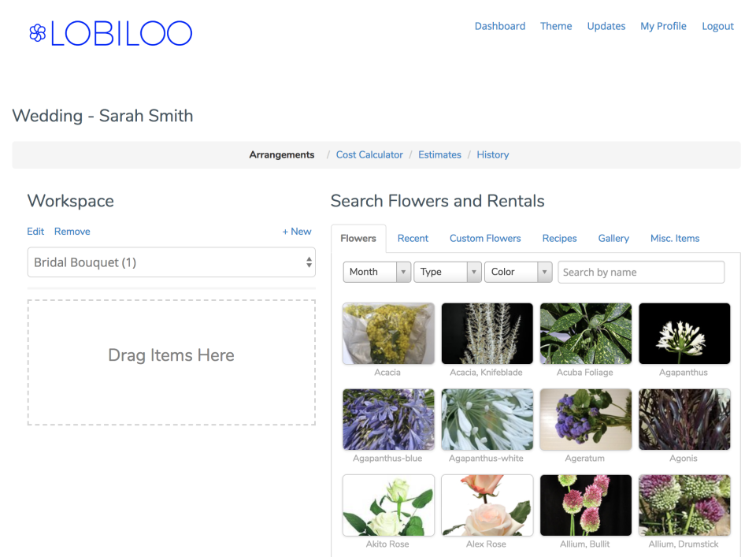The width and height of the screenshot is (756, 557).
Task: Select the Acacia flower thumbnail
Action: pos(388,332)
